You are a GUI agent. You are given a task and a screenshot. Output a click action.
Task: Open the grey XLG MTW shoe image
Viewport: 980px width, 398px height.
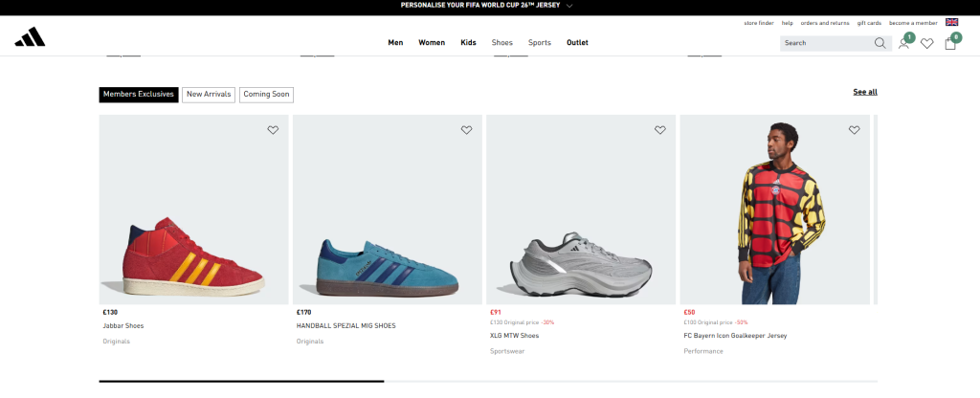(x=581, y=210)
